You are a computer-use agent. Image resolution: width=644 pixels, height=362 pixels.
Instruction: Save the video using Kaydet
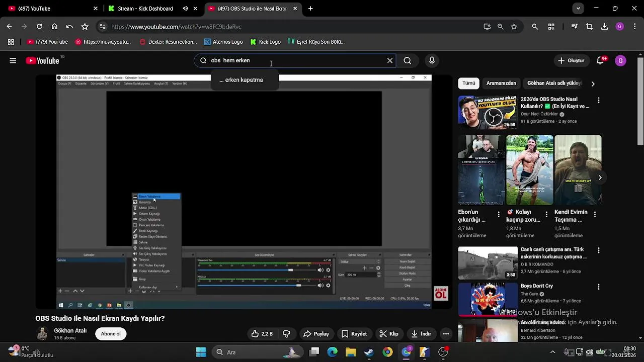click(354, 334)
